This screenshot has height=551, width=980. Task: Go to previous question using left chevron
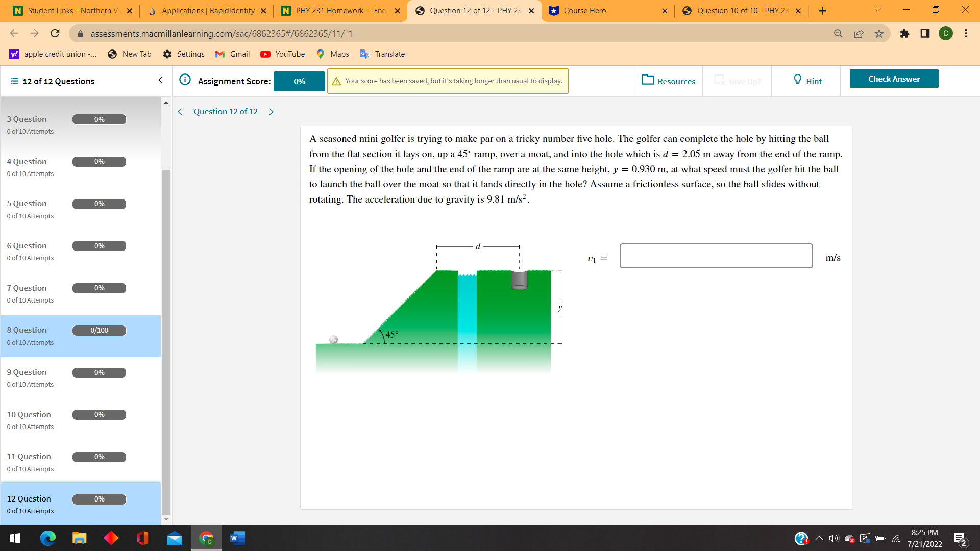pyautogui.click(x=180, y=112)
